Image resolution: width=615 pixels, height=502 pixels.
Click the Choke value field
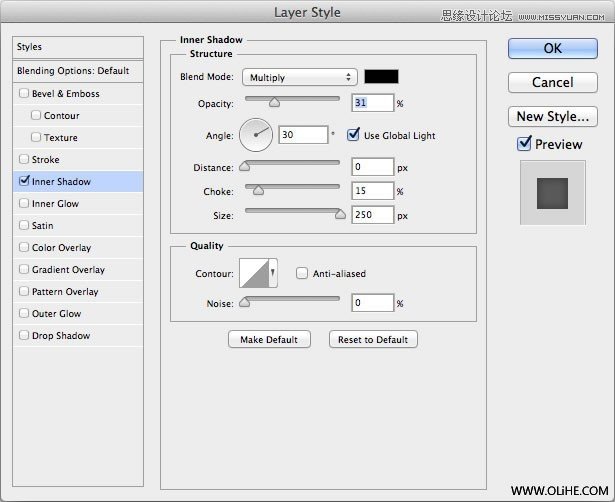point(373,191)
